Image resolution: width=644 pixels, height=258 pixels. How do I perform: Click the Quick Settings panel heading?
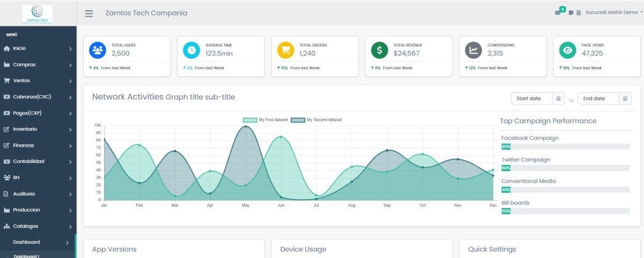[x=492, y=249]
